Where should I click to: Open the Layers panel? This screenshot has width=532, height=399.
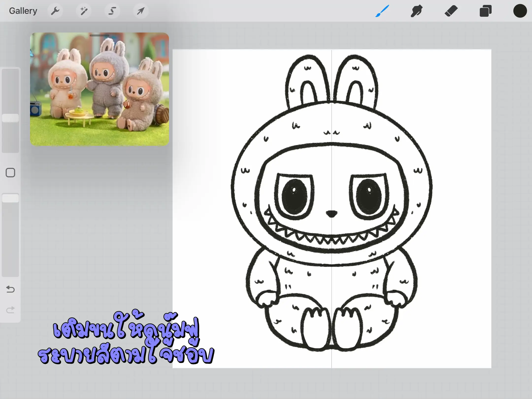[485, 11]
